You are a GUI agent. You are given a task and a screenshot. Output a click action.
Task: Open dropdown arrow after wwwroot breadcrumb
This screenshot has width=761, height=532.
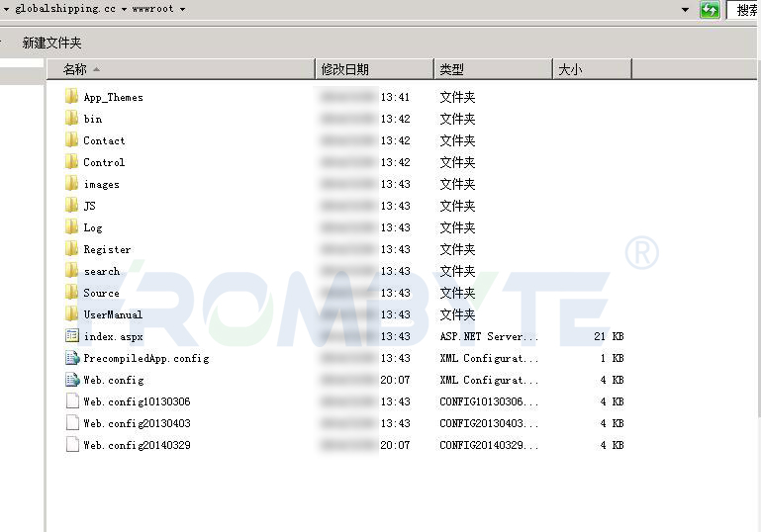[182, 9]
